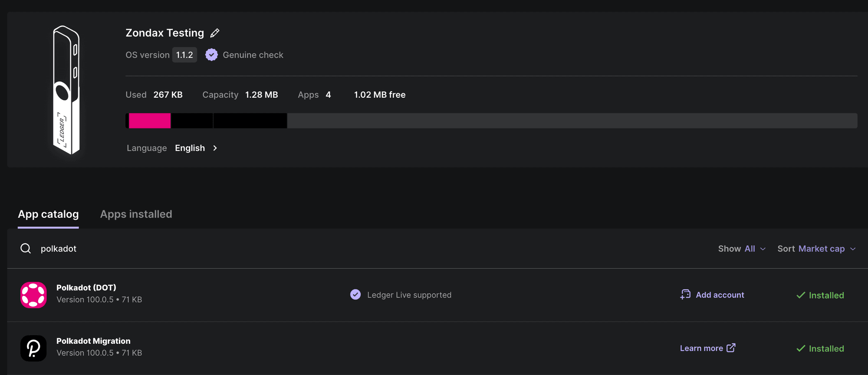868x375 pixels.
Task: Switch to the Apps installed tab
Action: pos(136,214)
